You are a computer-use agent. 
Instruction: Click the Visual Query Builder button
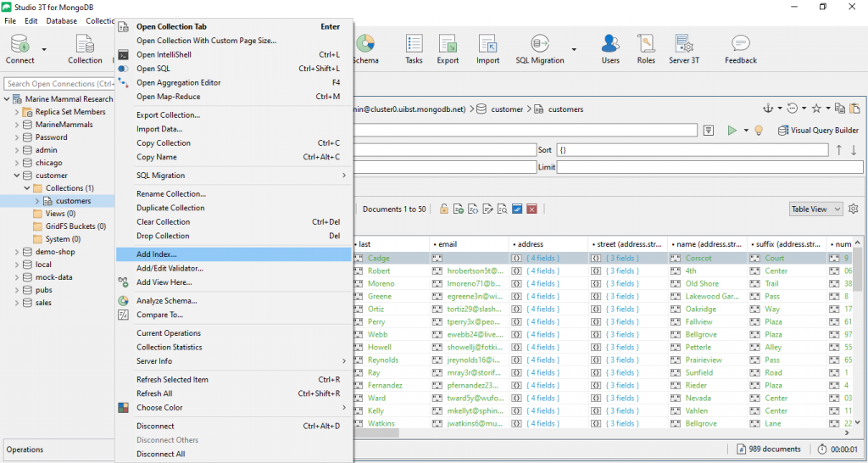pyautogui.click(x=818, y=130)
